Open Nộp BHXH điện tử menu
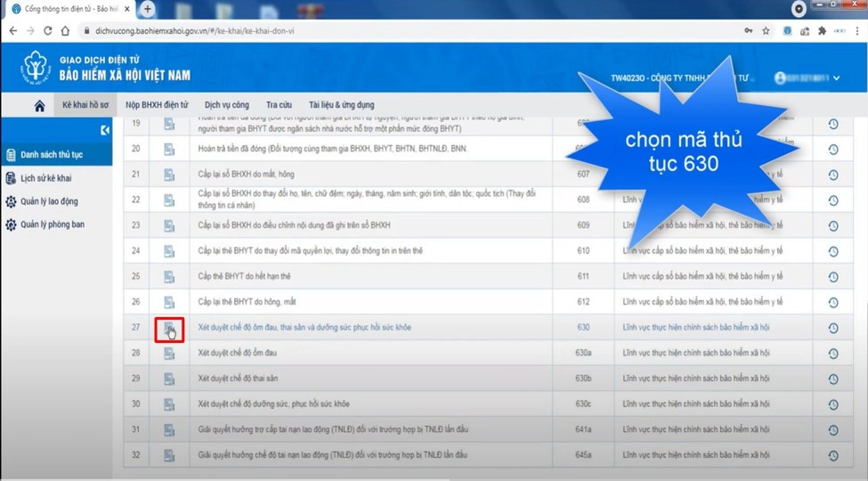The image size is (868, 481). [x=157, y=105]
